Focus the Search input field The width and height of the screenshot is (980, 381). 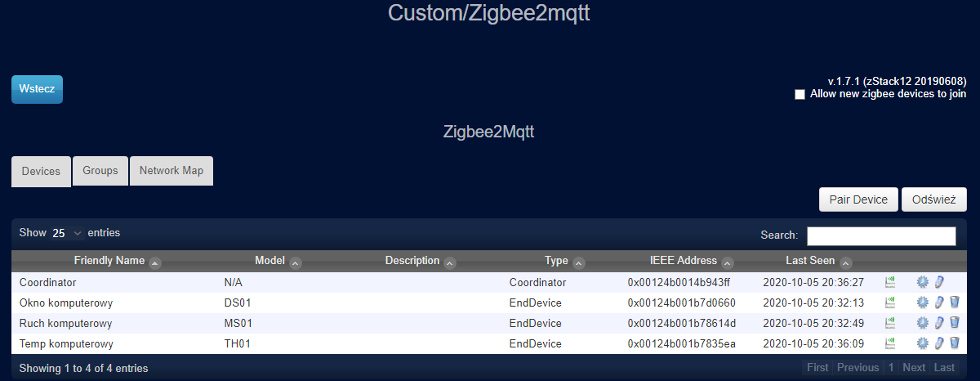tap(881, 235)
